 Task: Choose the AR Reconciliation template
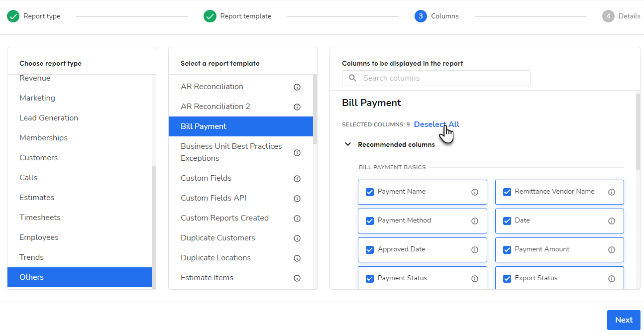[241, 87]
